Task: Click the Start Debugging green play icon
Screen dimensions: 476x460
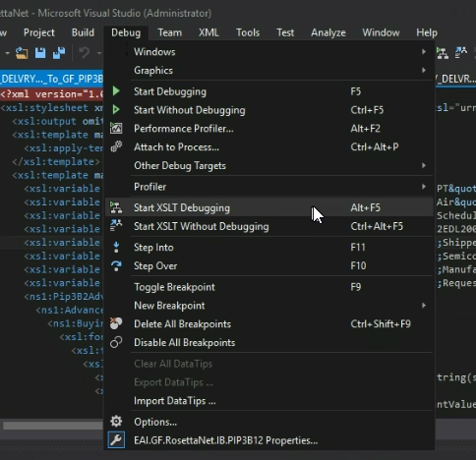Action: pyautogui.click(x=116, y=91)
